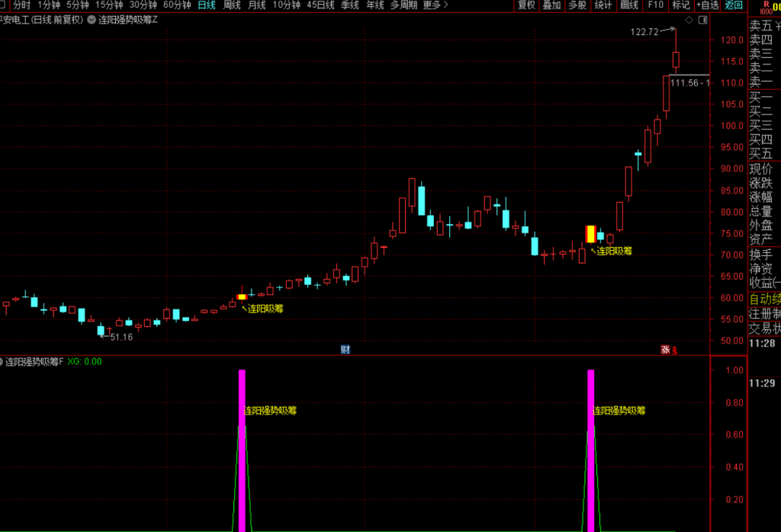781x532 pixels.
Task: Click the 复权 button
Action: tap(526, 5)
